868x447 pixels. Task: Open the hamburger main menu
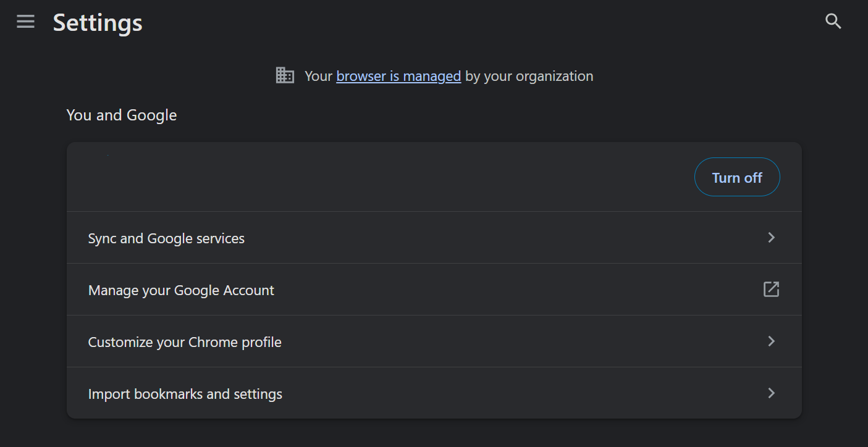tap(25, 22)
